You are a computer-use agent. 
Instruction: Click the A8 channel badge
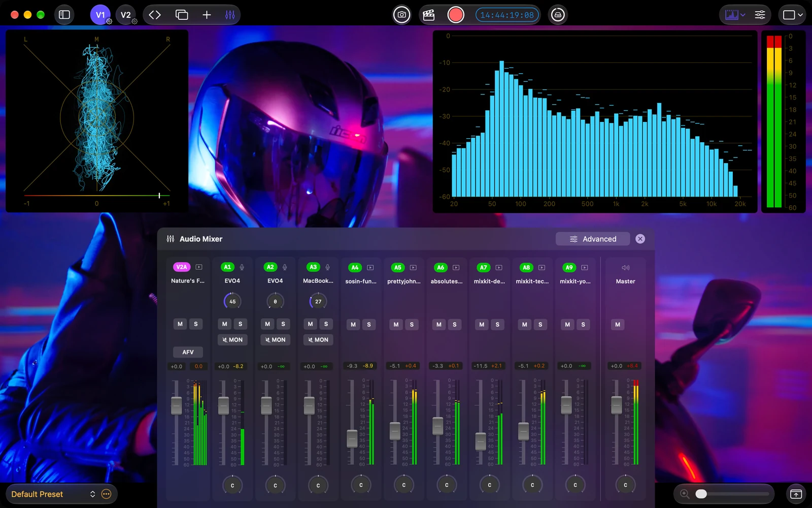[x=526, y=267]
